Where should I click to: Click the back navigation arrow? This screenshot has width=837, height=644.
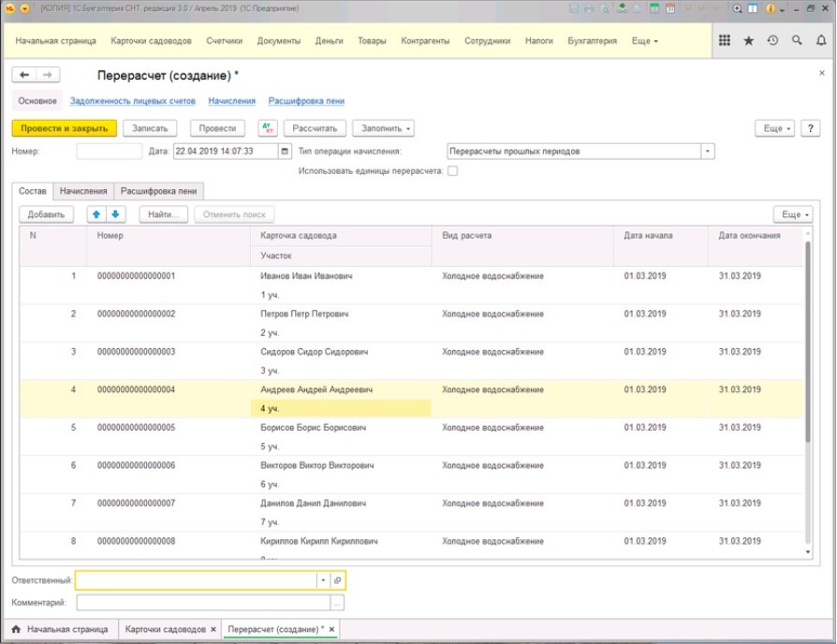pos(24,75)
